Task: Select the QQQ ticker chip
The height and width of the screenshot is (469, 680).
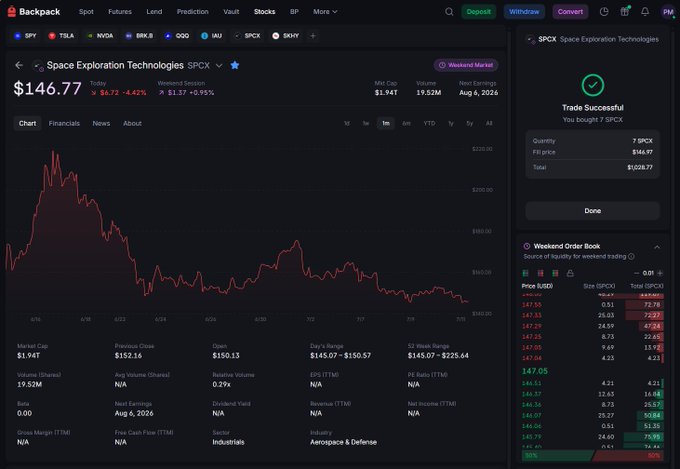Action: [x=177, y=36]
